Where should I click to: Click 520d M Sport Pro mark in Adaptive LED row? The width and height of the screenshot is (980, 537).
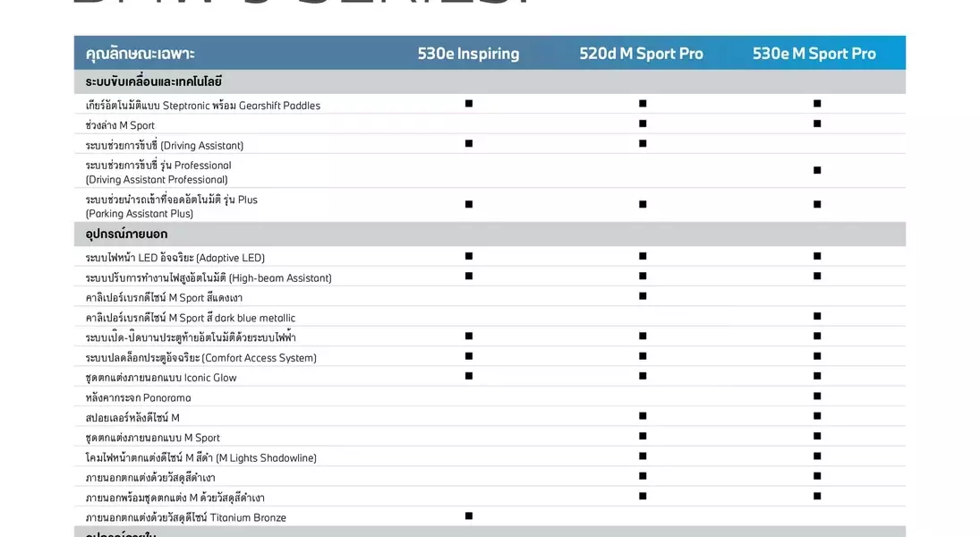[643, 256]
